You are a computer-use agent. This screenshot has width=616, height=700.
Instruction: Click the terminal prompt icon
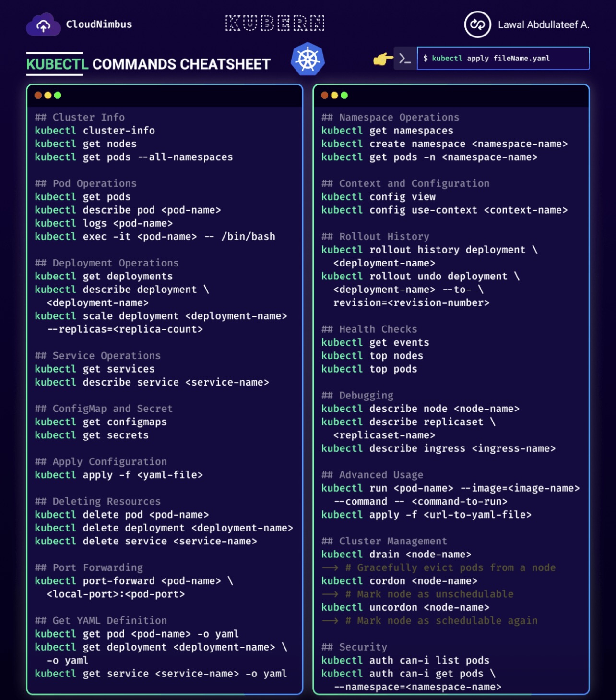click(x=405, y=59)
